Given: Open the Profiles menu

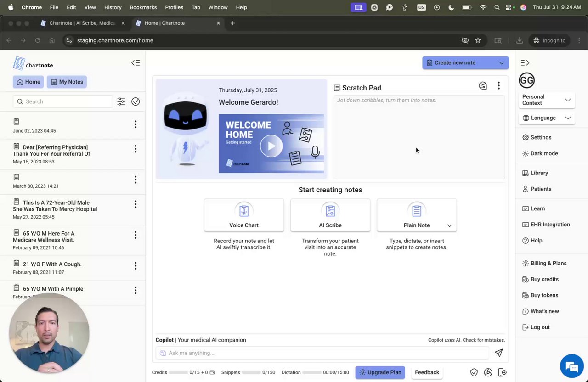Looking at the screenshot, I should pos(174,7).
